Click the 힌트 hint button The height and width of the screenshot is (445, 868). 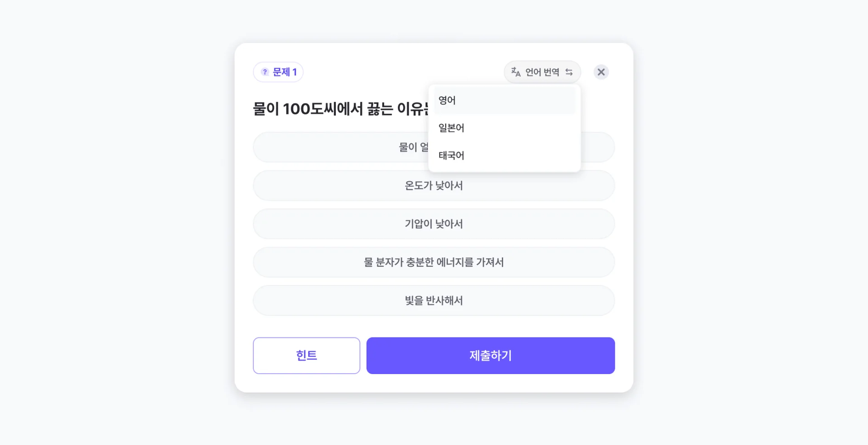(x=306, y=356)
